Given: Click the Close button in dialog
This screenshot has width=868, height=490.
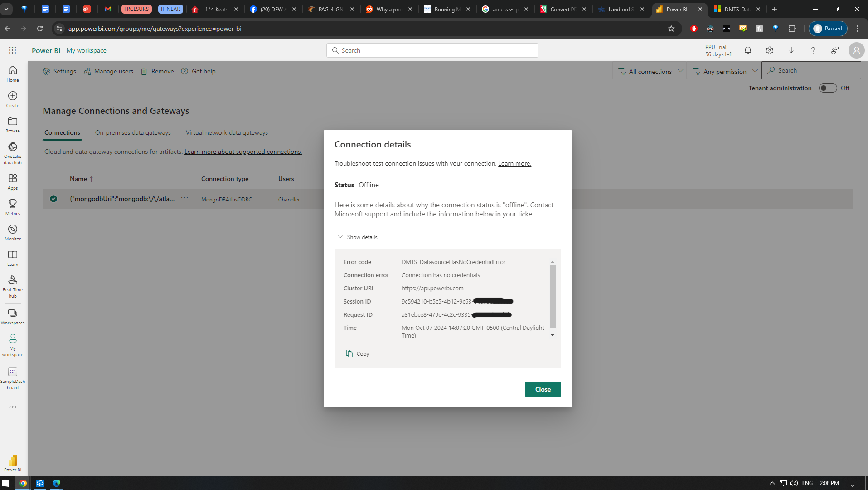Looking at the screenshot, I should click(543, 389).
